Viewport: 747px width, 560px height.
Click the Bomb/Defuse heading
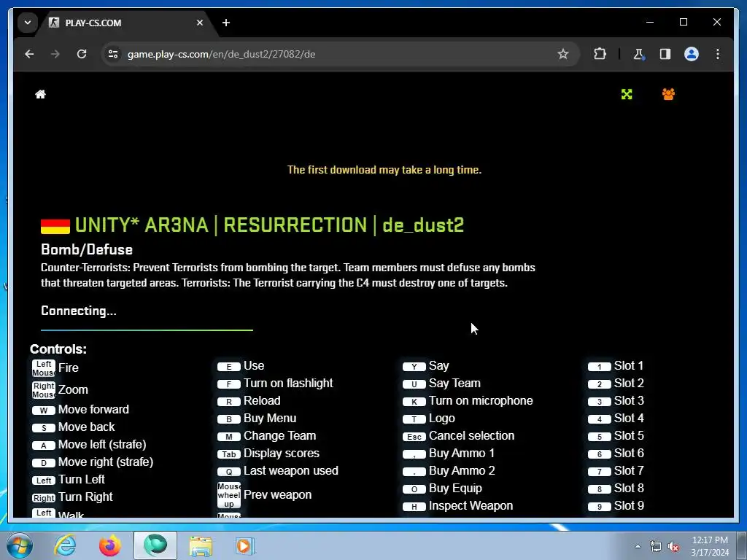click(87, 249)
